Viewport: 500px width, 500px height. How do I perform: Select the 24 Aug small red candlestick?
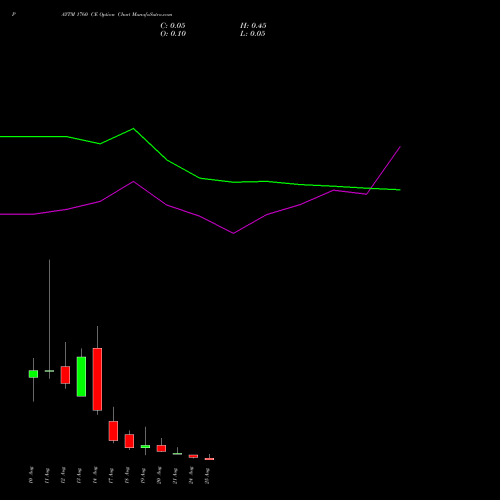(x=193, y=456)
